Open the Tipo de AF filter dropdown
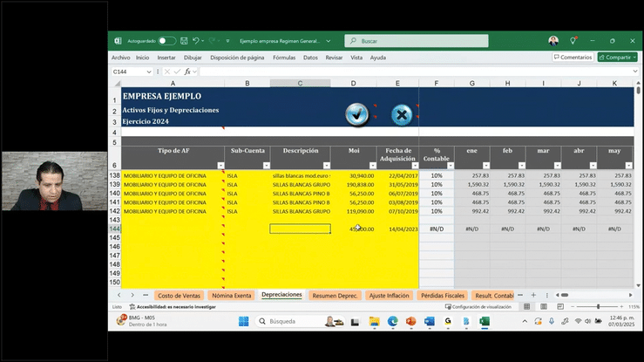 click(x=220, y=165)
